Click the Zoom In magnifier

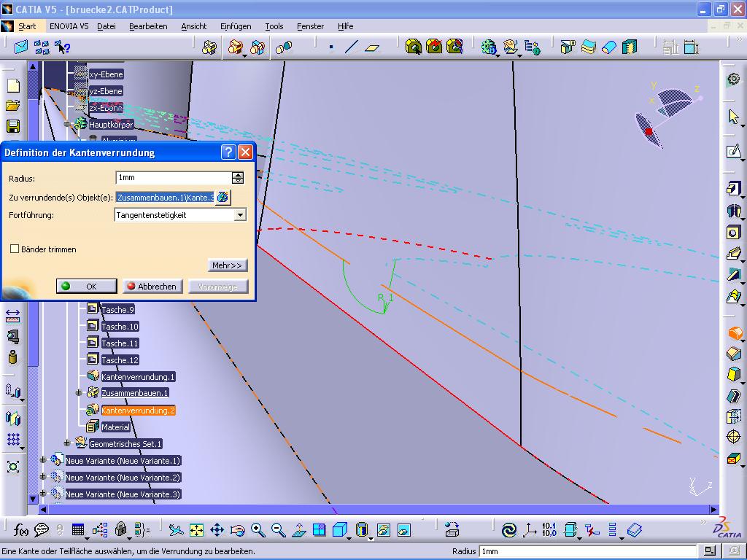coord(258,529)
